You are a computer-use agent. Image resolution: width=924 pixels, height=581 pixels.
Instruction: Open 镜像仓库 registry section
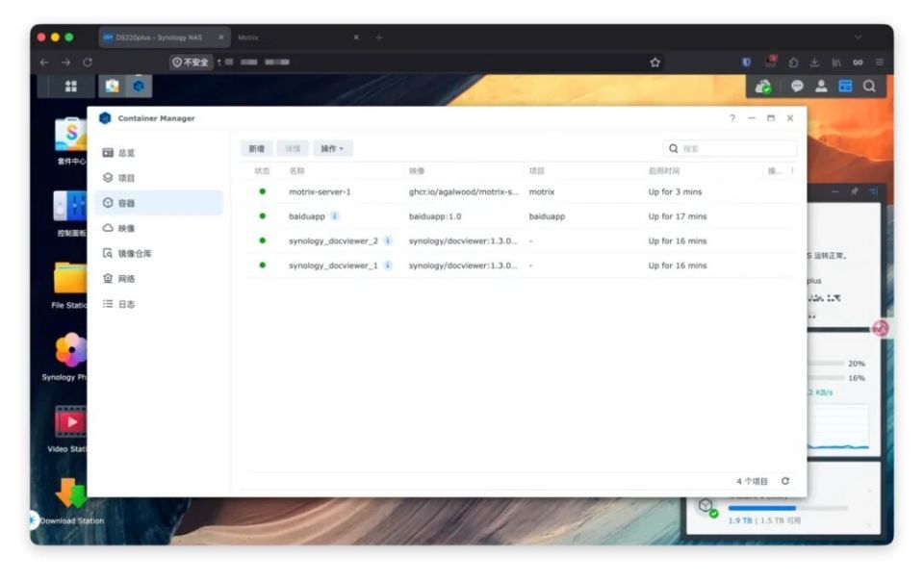click(x=159, y=254)
